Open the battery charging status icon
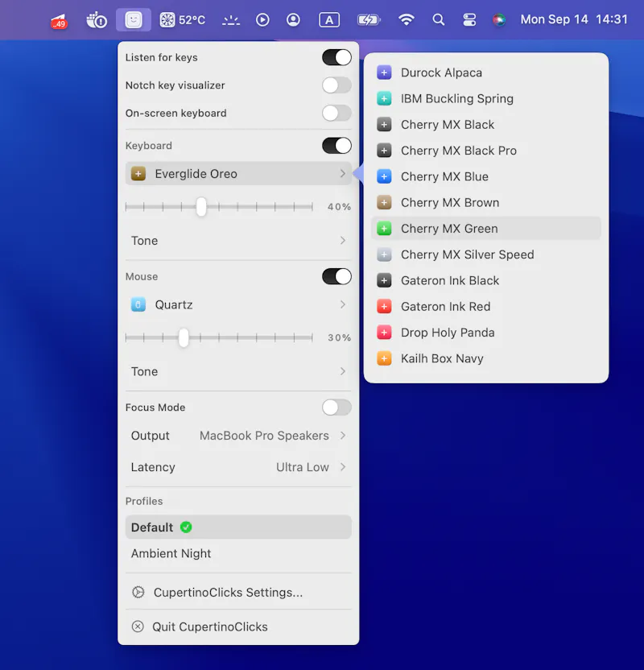 368,19
